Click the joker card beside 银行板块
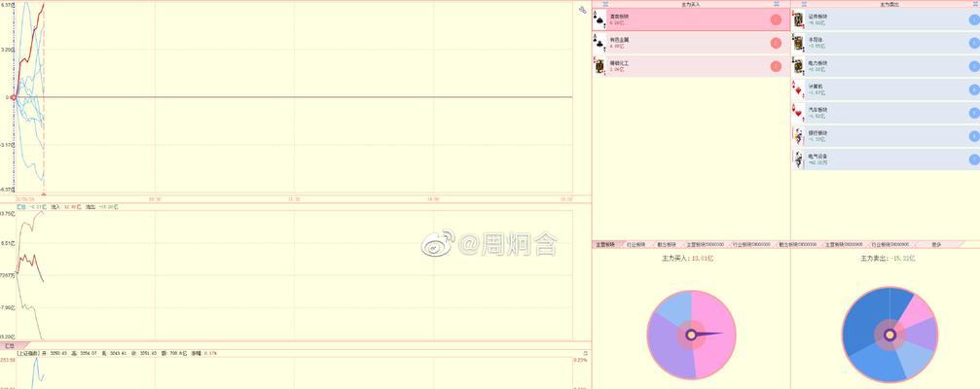The height and width of the screenshot is (389, 980). pyautogui.click(x=798, y=135)
